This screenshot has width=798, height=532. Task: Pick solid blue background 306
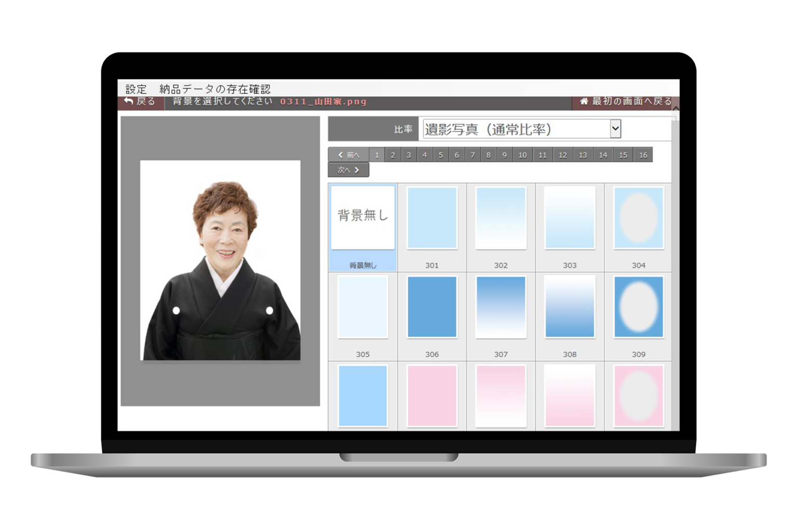click(432, 307)
